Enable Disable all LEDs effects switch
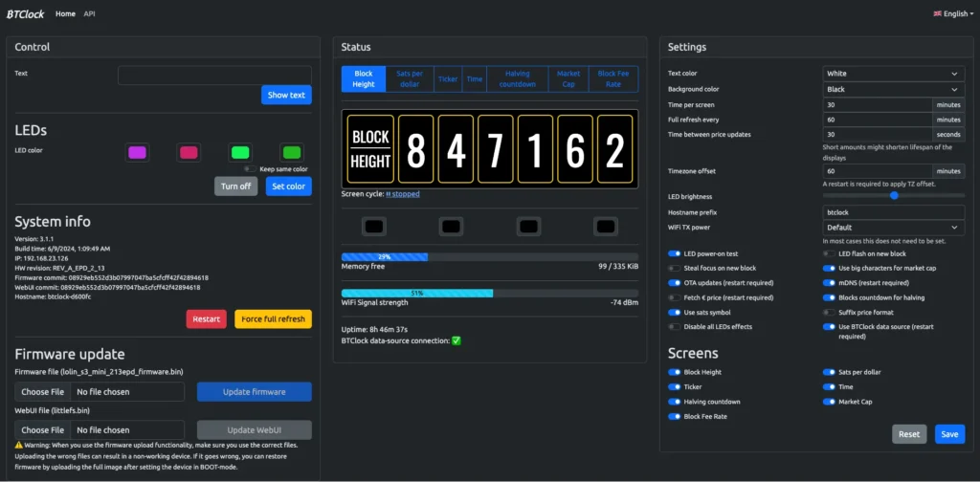 point(675,326)
